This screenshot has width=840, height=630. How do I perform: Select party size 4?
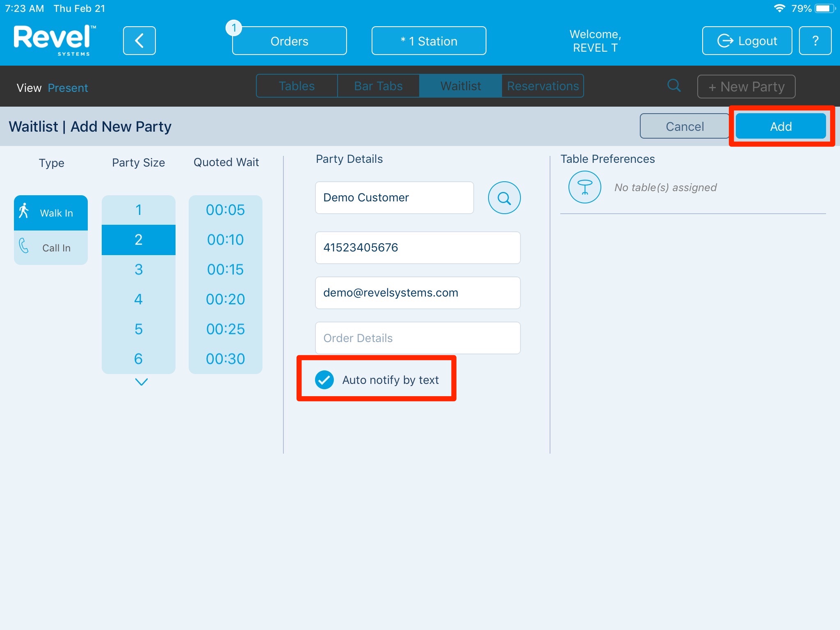(138, 299)
